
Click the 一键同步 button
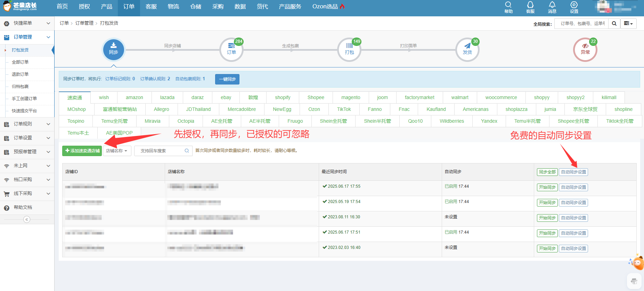(227, 79)
